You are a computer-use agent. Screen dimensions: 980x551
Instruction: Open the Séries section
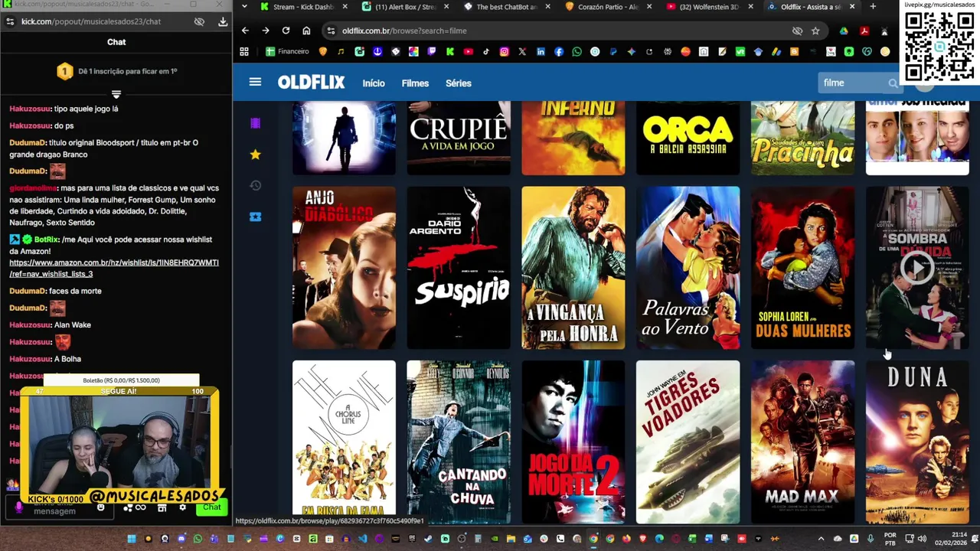tap(459, 83)
